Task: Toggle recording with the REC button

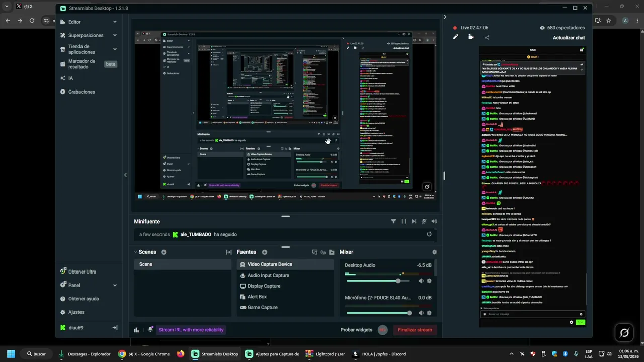Action: [x=383, y=330]
